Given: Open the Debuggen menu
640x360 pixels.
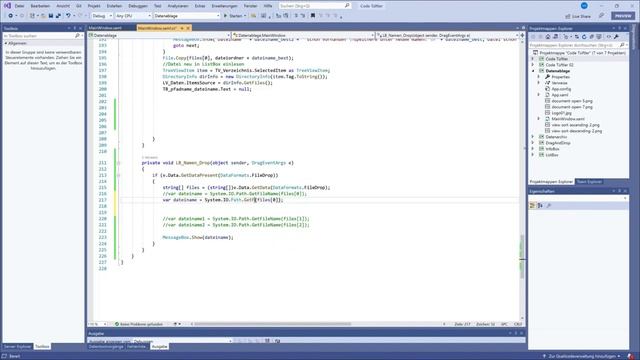Looking at the screenshot, I should pos(138,6).
